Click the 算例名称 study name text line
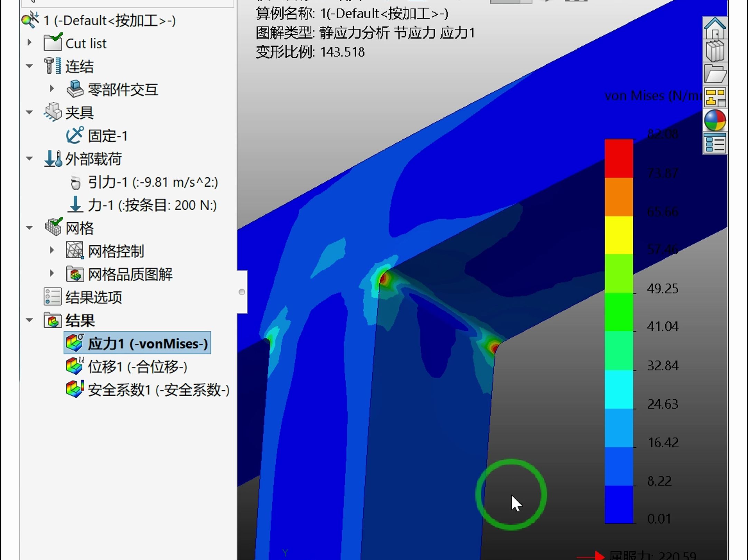Image resolution: width=748 pixels, height=560 pixels. click(352, 13)
